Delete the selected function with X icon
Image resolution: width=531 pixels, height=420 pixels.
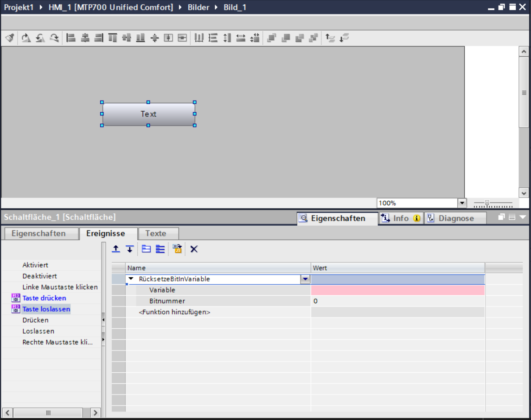point(194,249)
